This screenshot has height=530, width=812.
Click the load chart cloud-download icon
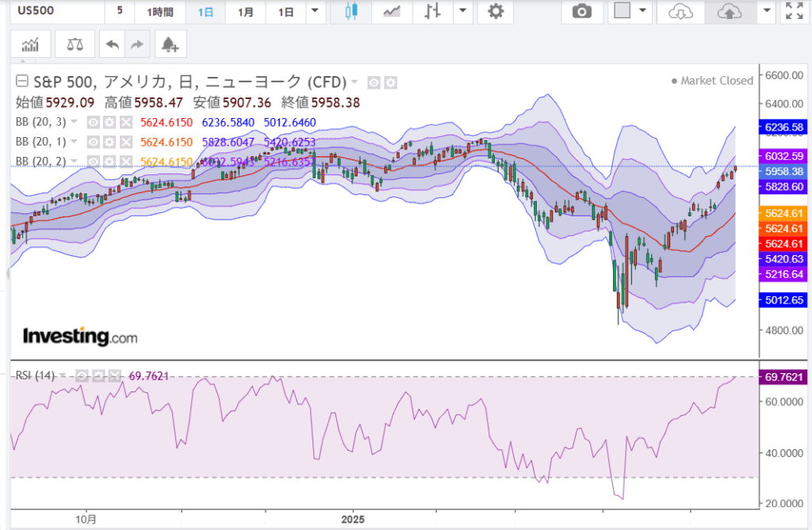coord(680,11)
